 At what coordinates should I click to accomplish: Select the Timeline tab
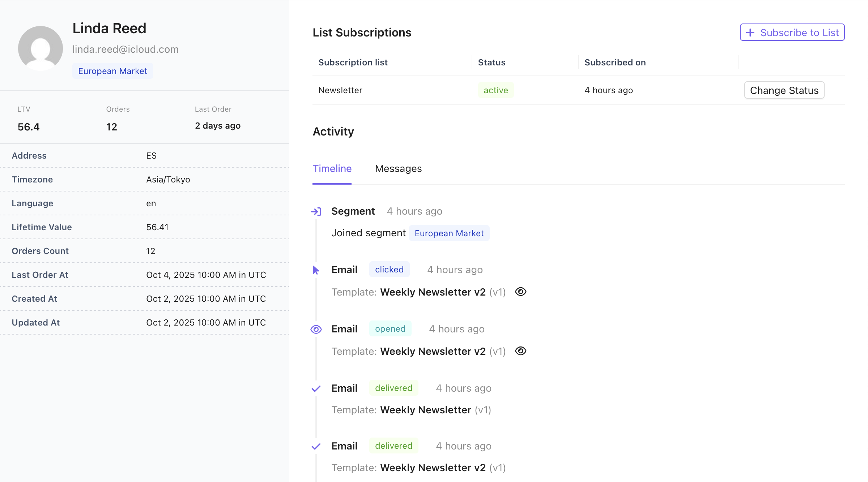tap(332, 168)
